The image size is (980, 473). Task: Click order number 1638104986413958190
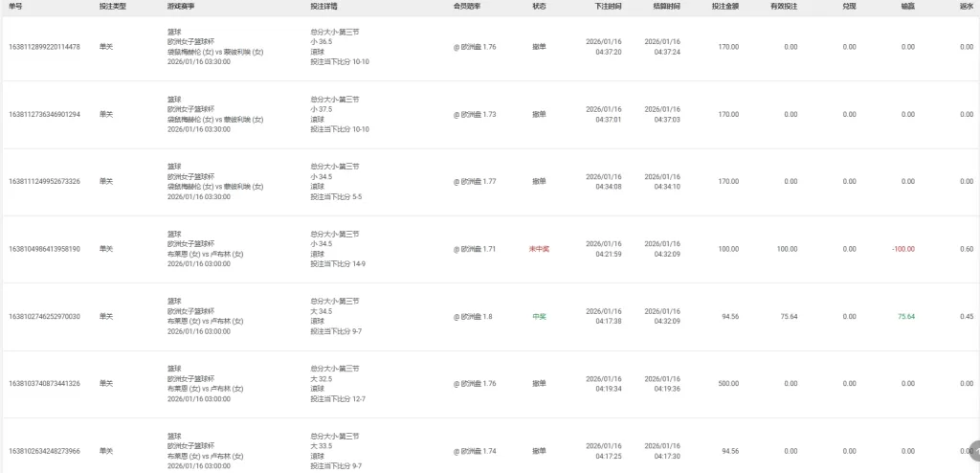[x=44, y=249]
